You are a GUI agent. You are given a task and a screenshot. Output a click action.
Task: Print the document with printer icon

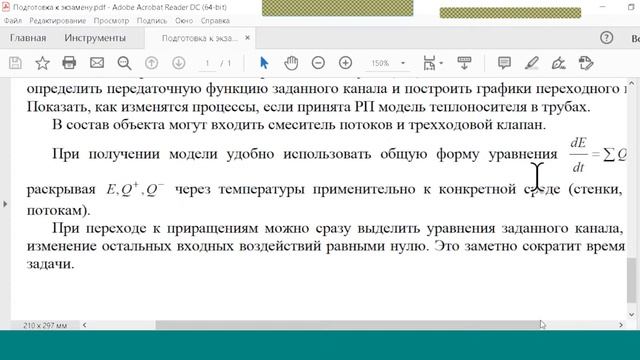point(69,63)
